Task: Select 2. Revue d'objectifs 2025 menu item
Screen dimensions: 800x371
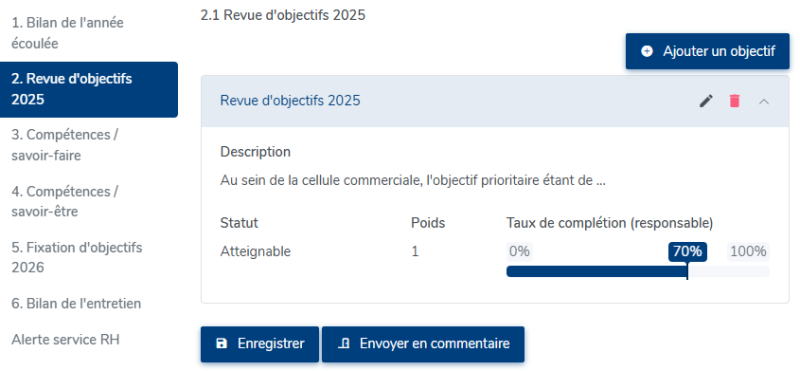Action: 89,89
